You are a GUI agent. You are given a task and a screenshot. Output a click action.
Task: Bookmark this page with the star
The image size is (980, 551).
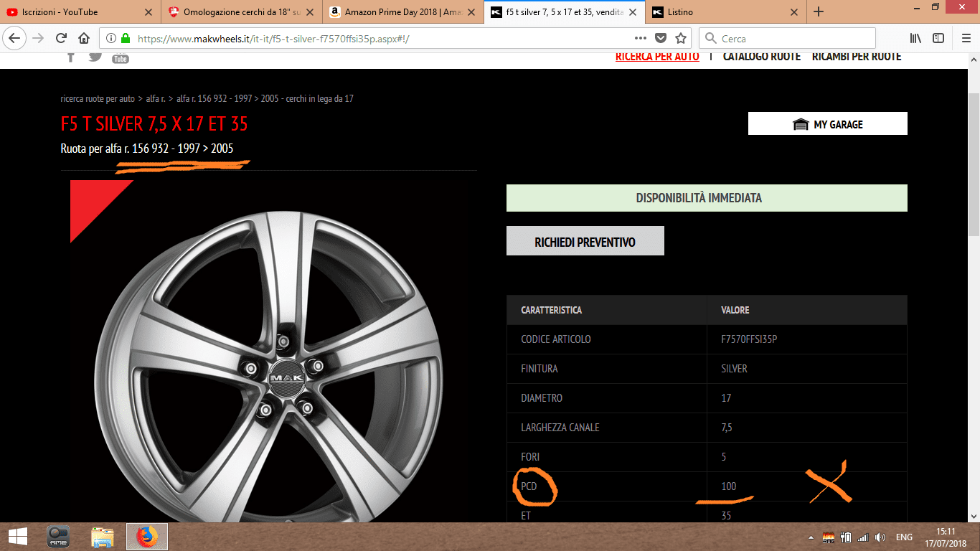[681, 39]
